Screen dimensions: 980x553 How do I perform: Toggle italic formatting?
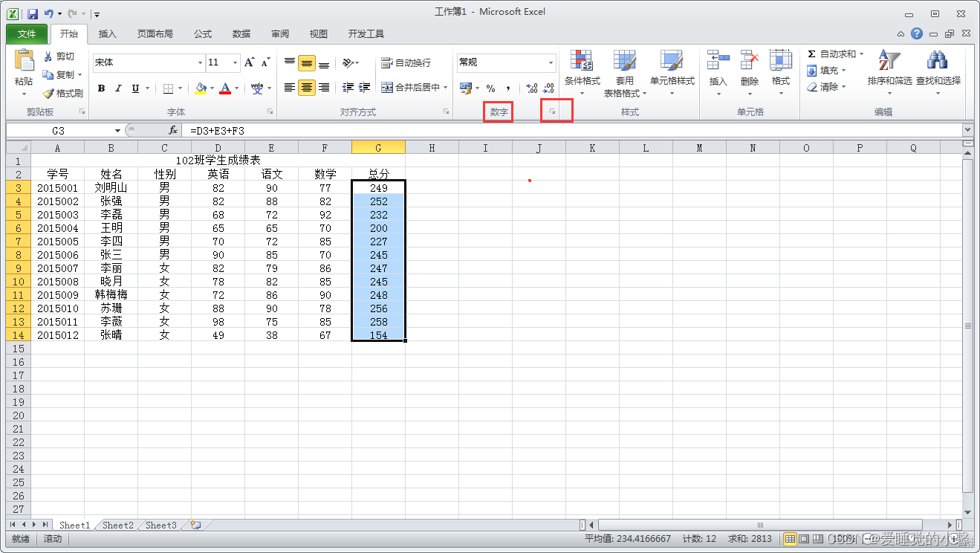118,88
